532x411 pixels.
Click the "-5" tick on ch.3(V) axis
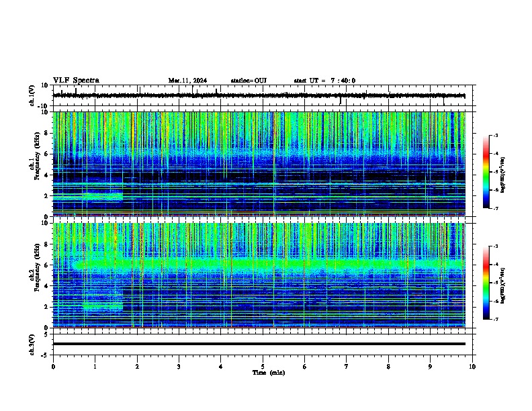point(45,355)
